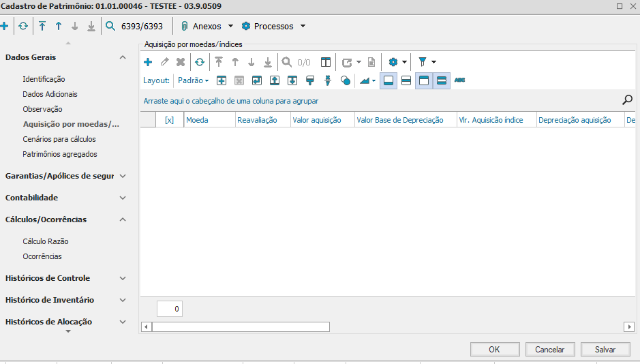Click the refresh icon in grid toolbar
This screenshot has width=640, height=364.
coord(199,62)
